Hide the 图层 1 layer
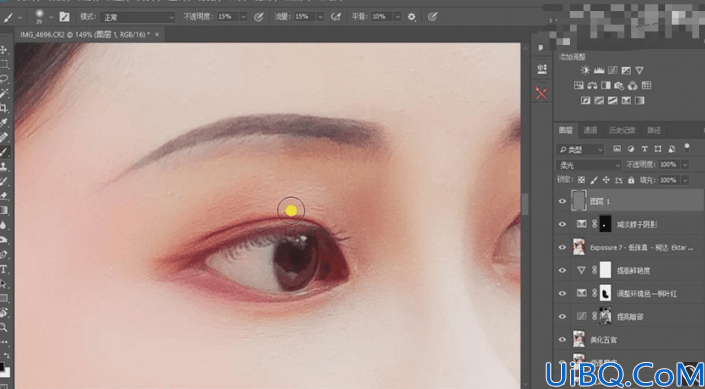Image resolution: width=705 pixels, height=389 pixels. coord(562,201)
